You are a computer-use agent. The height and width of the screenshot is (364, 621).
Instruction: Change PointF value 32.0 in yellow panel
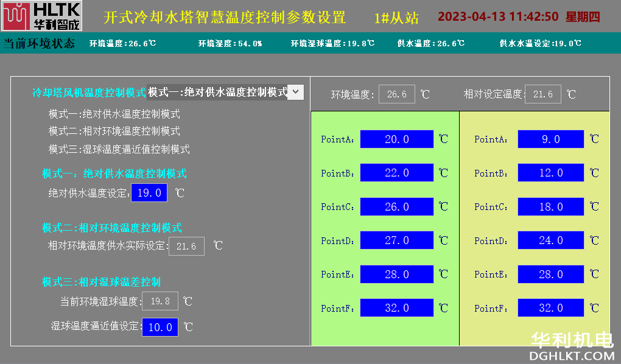550,308
